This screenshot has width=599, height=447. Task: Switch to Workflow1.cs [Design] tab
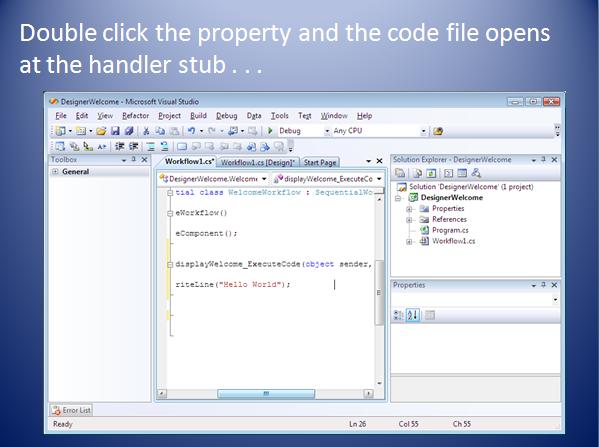pyautogui.click(x=258, y=162)
